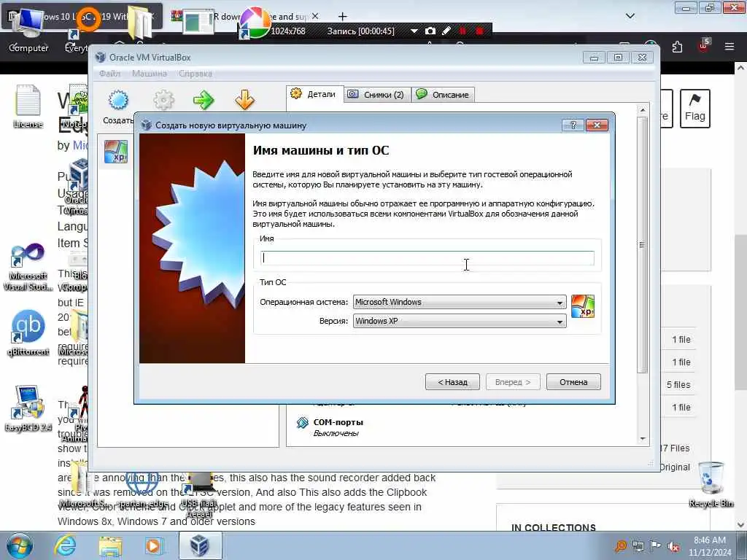Viewport: 747px width, 560px height.
Task: Click the recorder camera snapshot icon
Action: click(430, 31)
